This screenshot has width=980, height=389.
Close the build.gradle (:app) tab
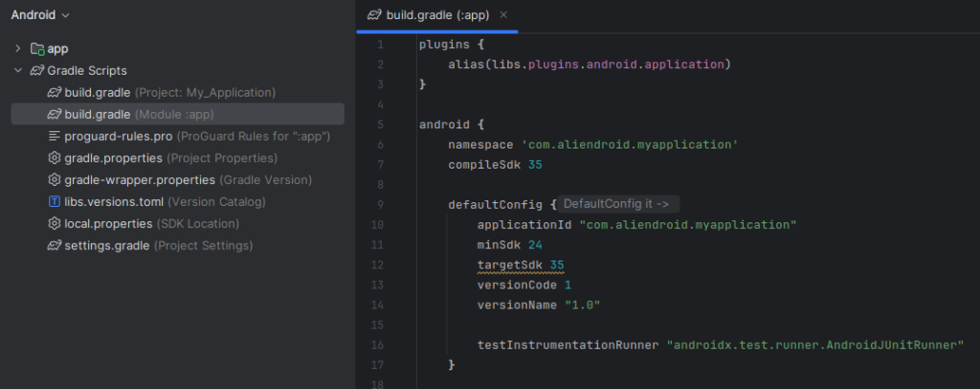503,15
